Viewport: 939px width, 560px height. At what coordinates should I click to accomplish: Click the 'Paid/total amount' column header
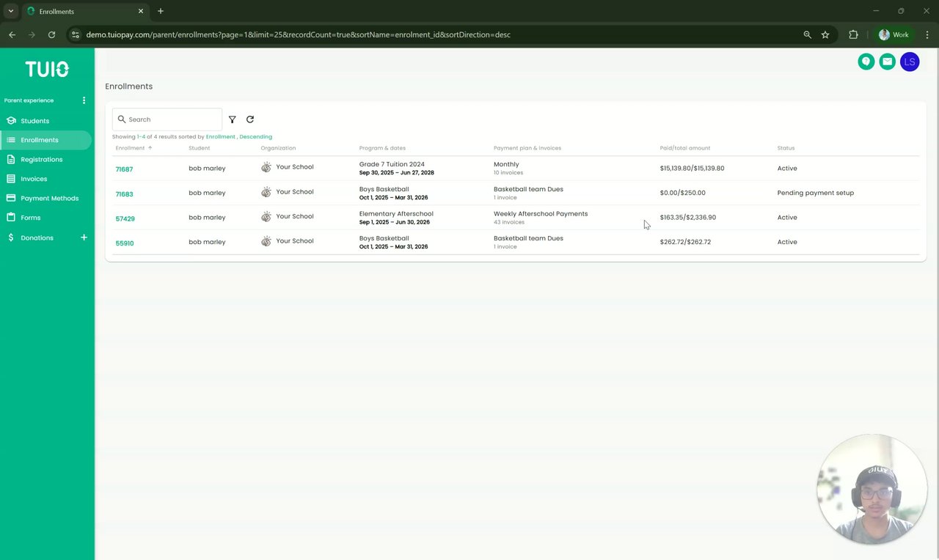[685, 148]
